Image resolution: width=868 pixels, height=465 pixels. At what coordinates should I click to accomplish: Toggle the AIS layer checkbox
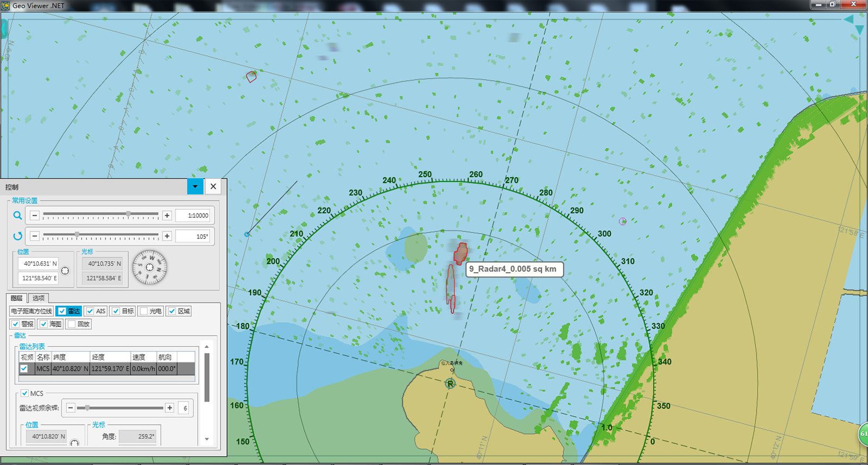pos(90,311)
